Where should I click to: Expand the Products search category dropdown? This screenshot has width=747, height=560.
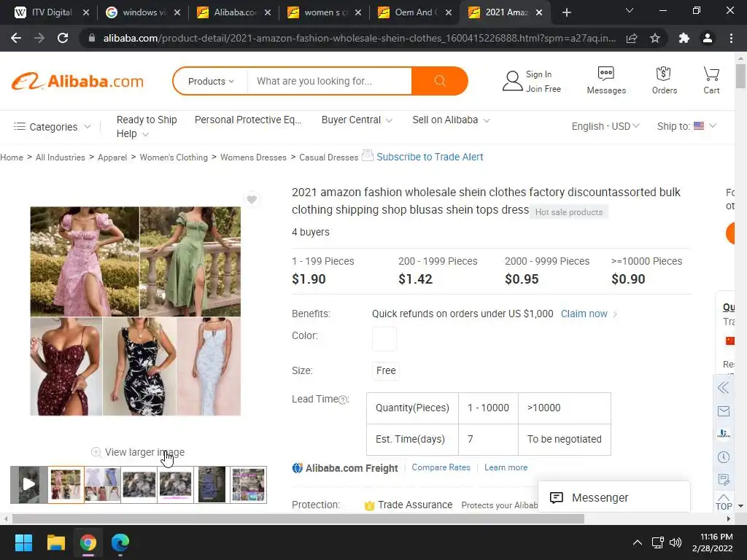pyautogui.click(x=211, y=82)
